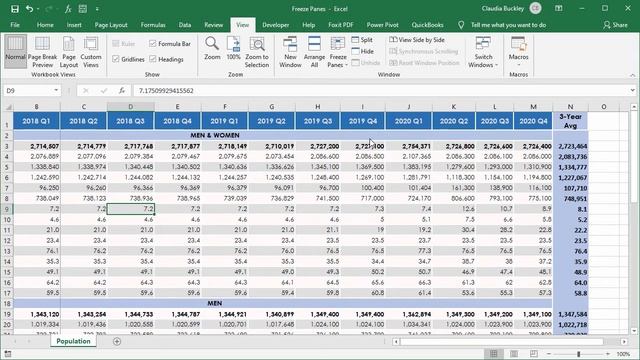The image size is (640, 360).
Task: Click the macro recording icon in status bar
Action: (x=8, y=354)
